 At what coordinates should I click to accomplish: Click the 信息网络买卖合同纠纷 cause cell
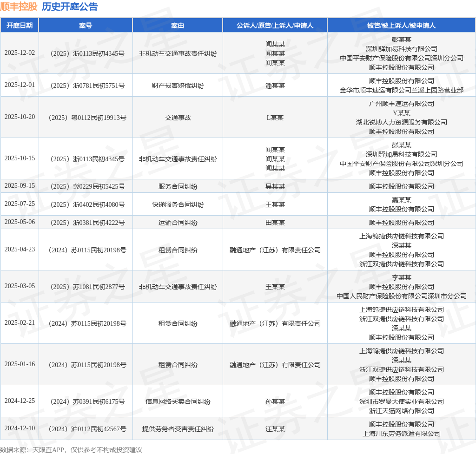[x=178, y=401]
